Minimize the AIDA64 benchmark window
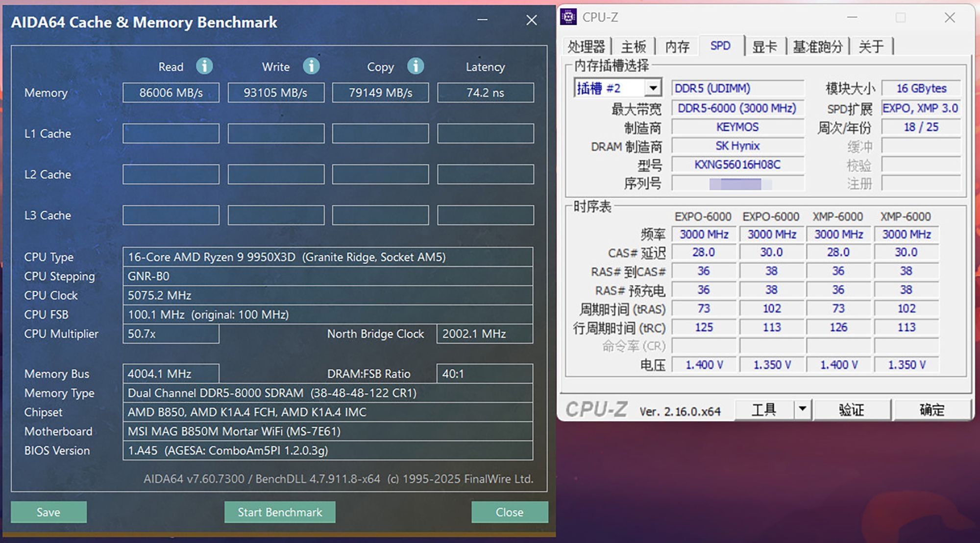 483,20
